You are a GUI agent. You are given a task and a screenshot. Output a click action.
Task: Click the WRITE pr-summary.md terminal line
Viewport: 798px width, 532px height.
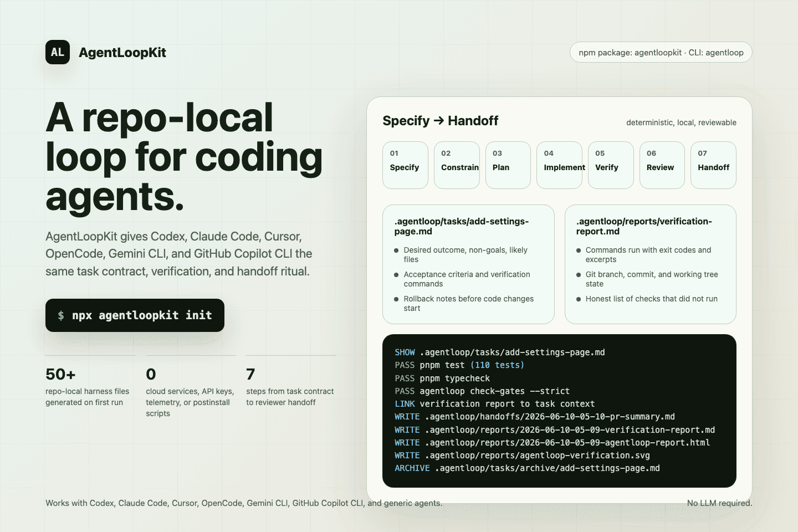pyautogui.click(x=535, y=417)
